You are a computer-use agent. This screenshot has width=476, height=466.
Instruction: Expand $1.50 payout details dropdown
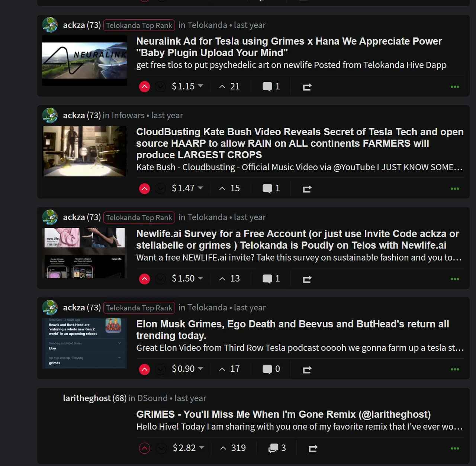pos(187,278)
